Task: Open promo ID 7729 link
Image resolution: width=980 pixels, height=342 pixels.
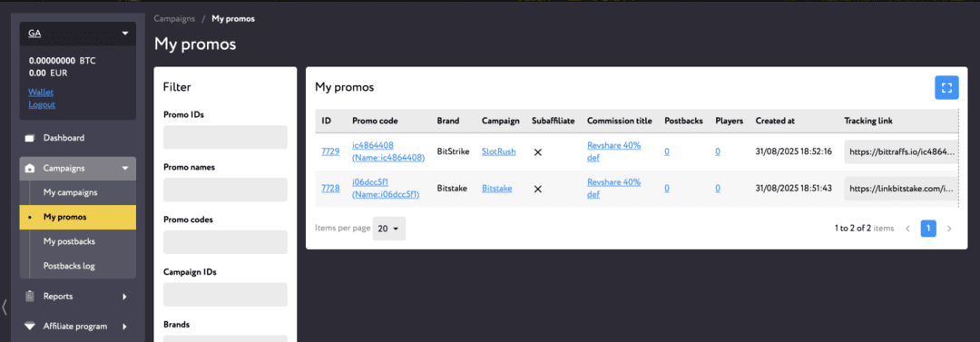Action: 330,151
